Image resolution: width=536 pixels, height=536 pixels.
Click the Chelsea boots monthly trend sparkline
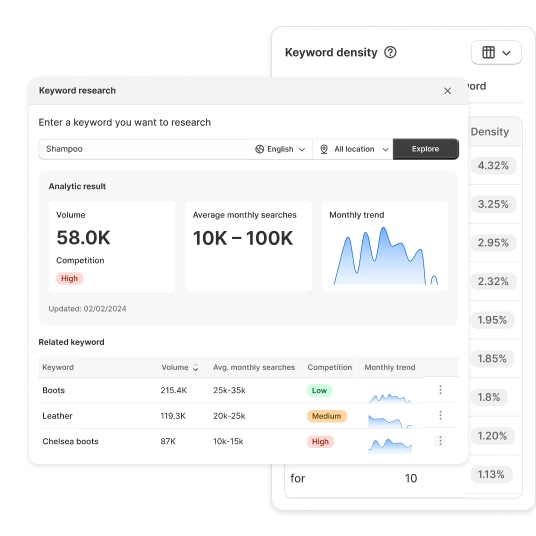coord(390,446)
